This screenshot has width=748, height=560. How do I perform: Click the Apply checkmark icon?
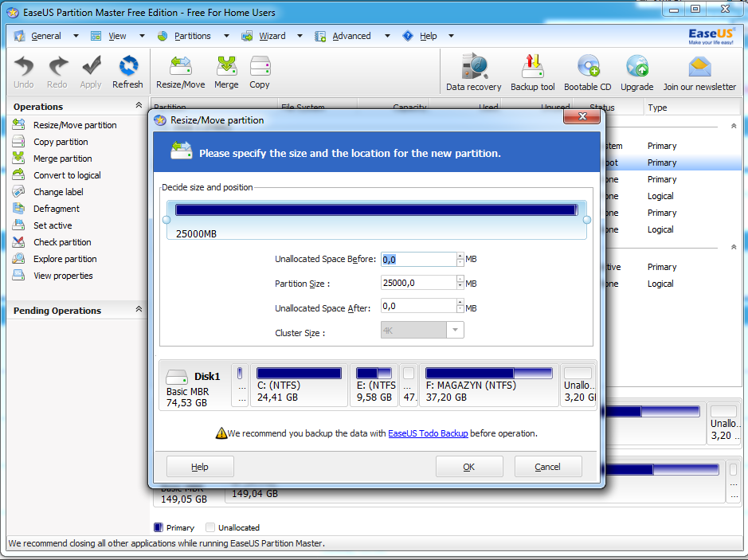pos(91,66)
